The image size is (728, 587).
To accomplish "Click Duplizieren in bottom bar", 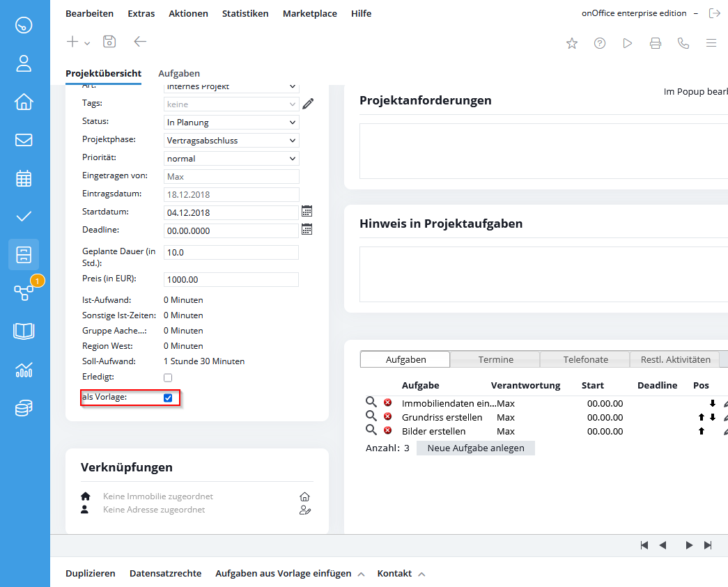I will [91, 574].
